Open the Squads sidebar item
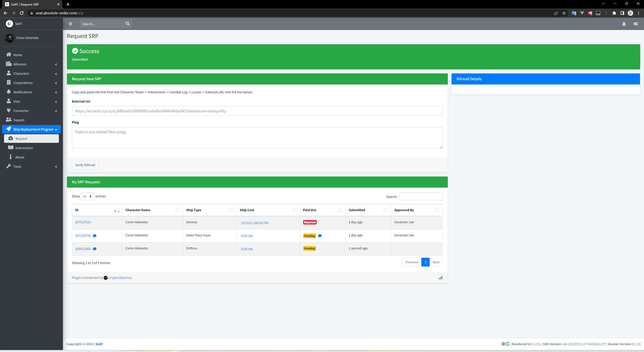 click(19, 120)
